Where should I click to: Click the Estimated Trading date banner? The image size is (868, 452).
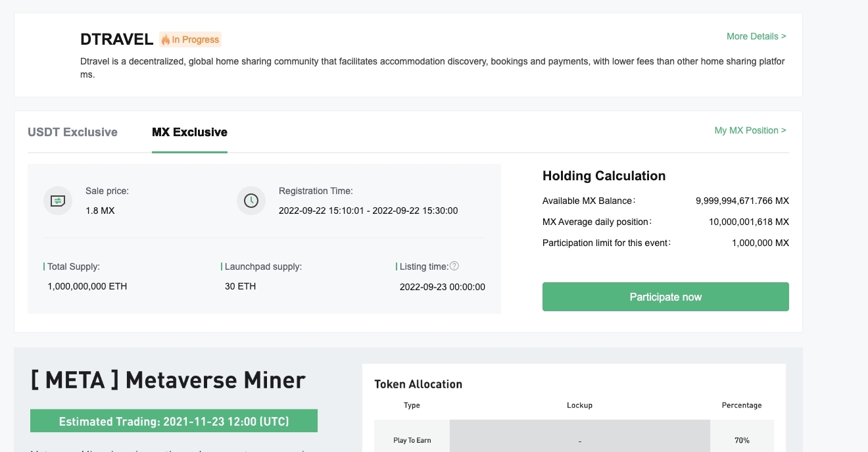pyautogui.click(x=174, y=421)
